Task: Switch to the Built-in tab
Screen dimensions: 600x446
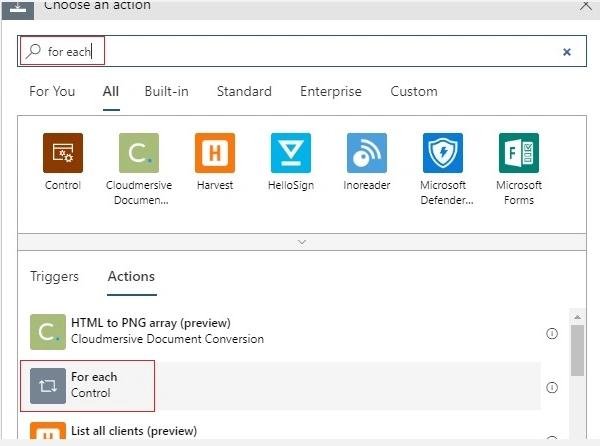Action: 166,91
